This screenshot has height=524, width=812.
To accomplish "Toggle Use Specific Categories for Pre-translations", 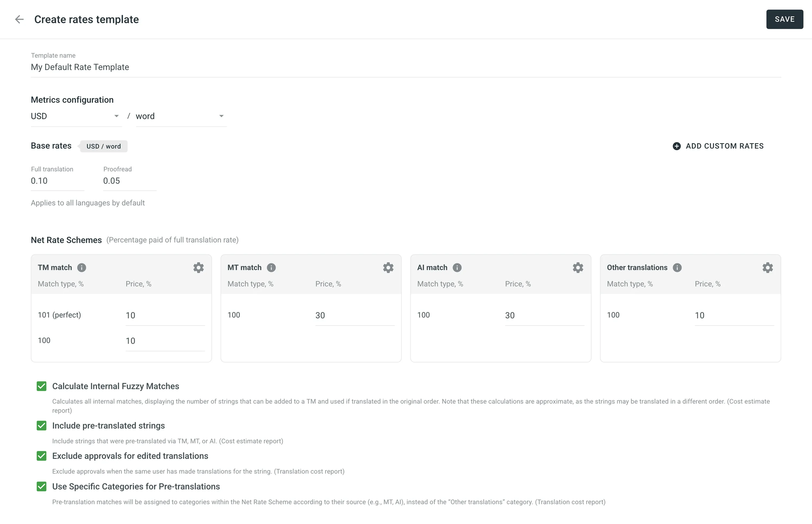I will coord(42,486).
